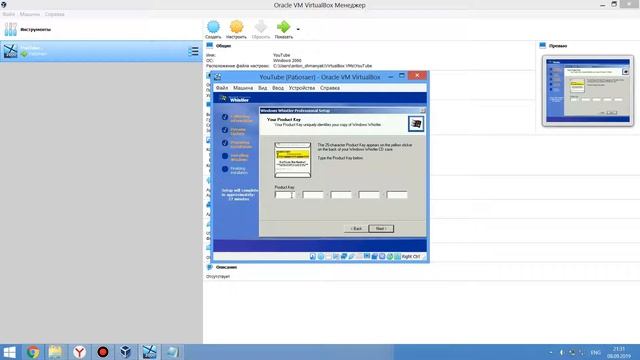Click the setup dialog computer icon
This screenshot has width=640, height=360.
coord(416,124)
